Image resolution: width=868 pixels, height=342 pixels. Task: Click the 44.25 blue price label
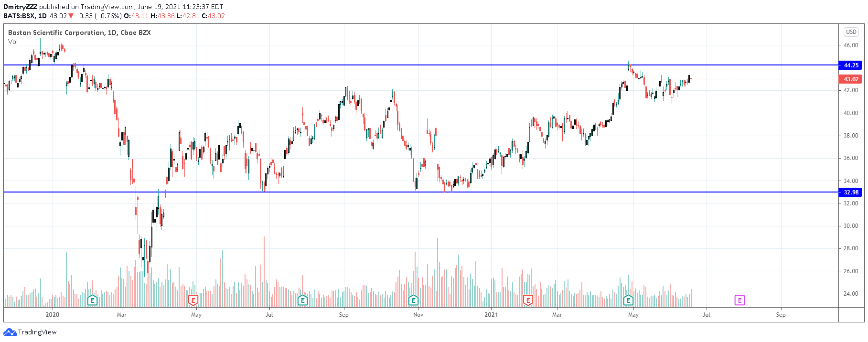(x=851, y=65)
